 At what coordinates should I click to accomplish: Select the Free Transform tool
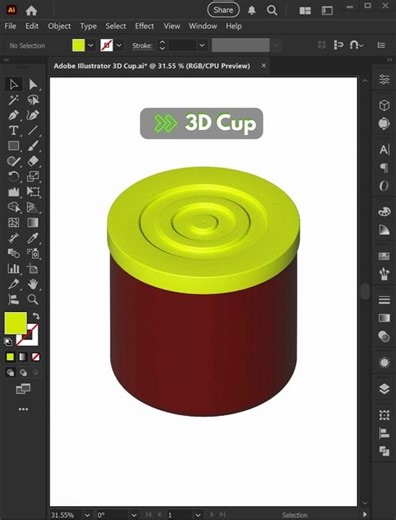click(x=33, y=192)
